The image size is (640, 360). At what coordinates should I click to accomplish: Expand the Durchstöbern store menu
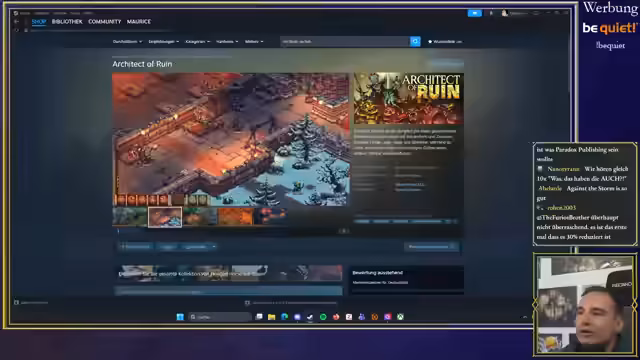click(127, 42)
